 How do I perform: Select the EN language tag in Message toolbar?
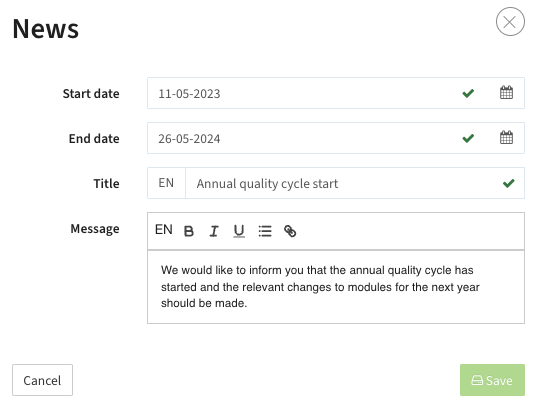coord(164,230)
